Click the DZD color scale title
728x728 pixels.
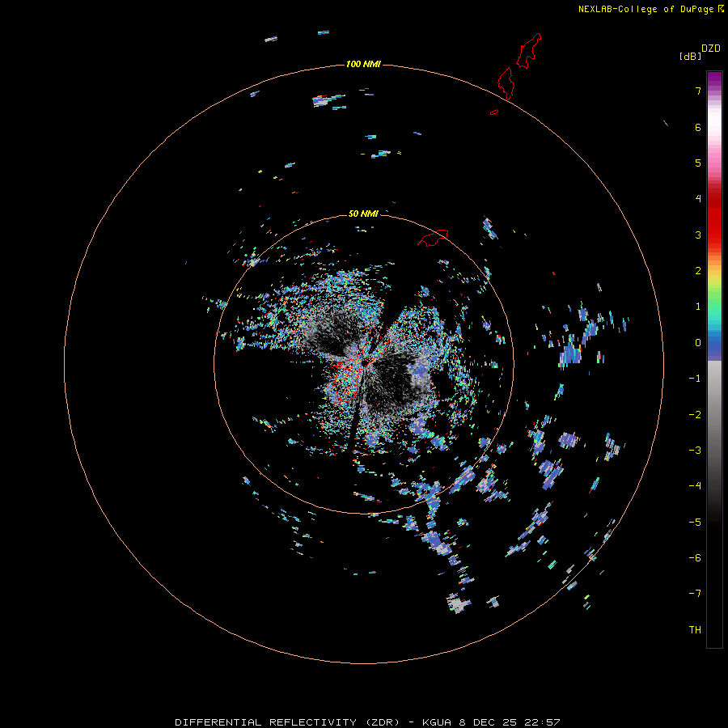(711, 49)
